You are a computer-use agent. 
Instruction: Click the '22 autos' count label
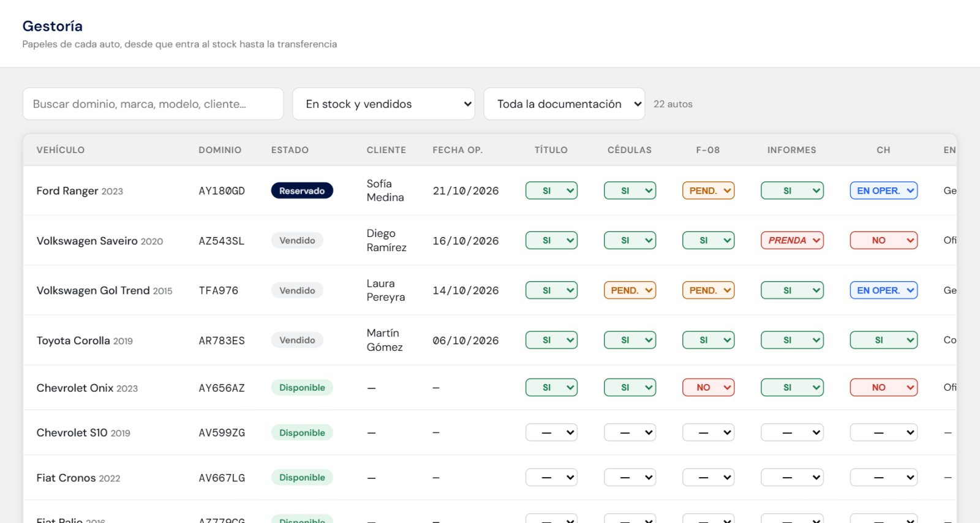tap(673, 104)
